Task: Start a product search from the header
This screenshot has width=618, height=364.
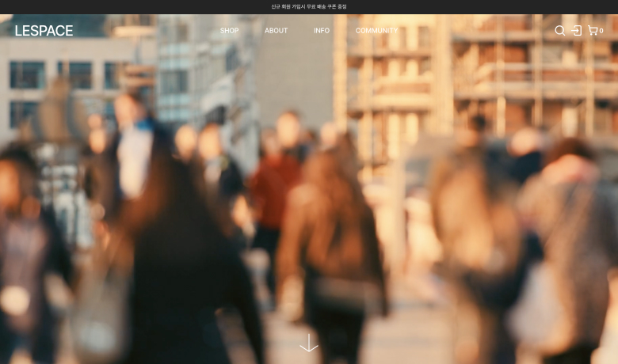Action: click(x=559, y=31)
